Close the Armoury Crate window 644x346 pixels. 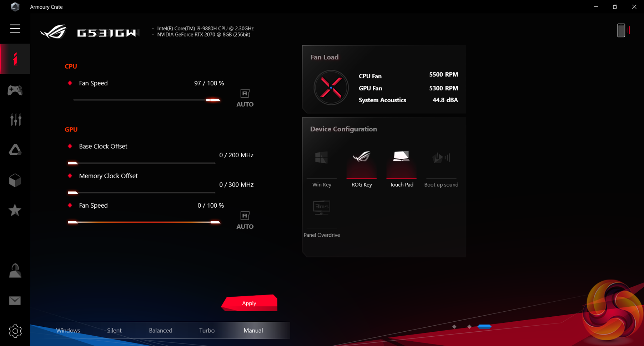pos(634,7)
